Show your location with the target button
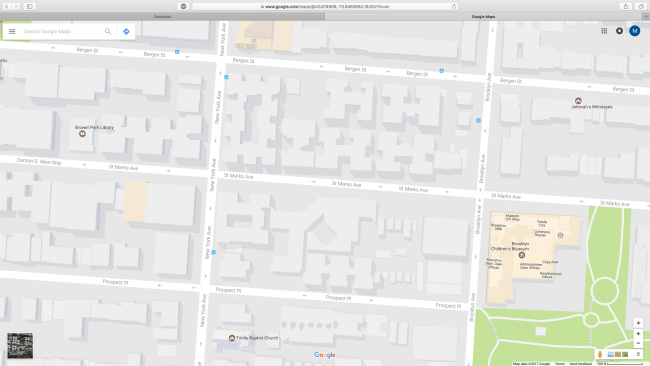Viewport: 650px width, 366px height. (638, 323)
